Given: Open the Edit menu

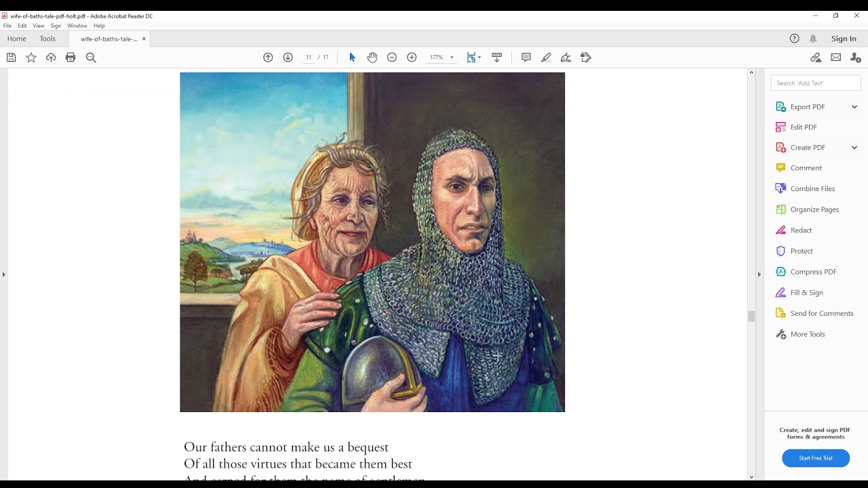Looking at the screenshot, I should pos(22,26).
